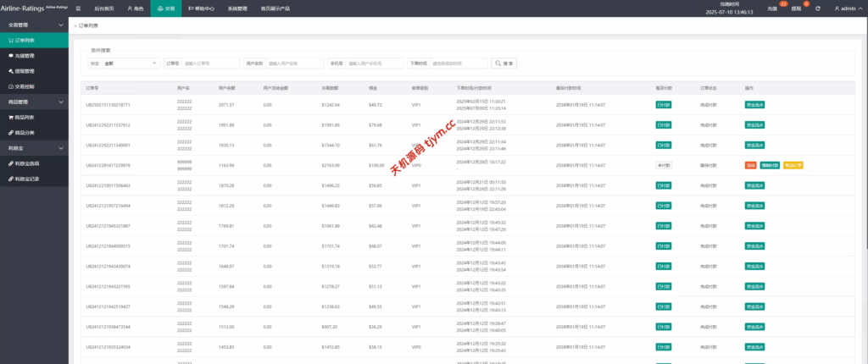868x364 pixels.
Task: Click the orange 冻结 button on the unpaid order
Action: point(750,165)
